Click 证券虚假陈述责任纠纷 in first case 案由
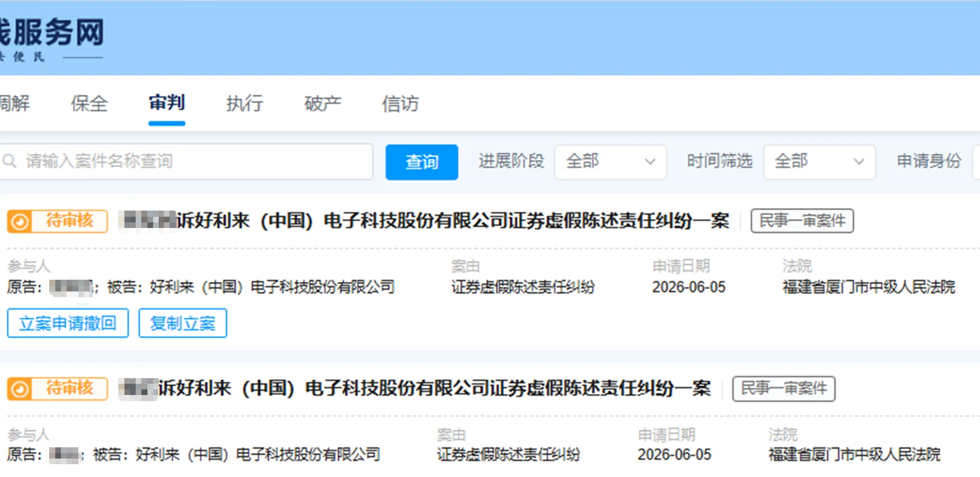This screenshot has height=477, width=980. [523, 287]
